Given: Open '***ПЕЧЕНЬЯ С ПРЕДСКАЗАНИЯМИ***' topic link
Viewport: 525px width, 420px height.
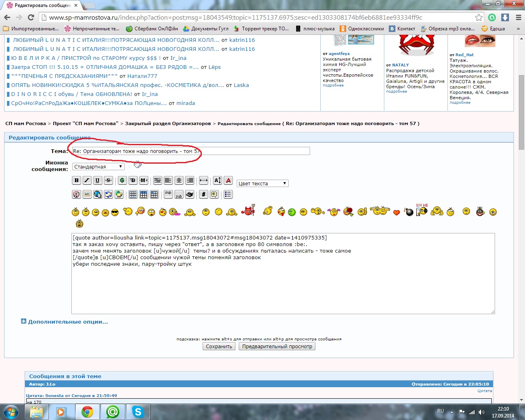Looking at the screenshot, I should click(64, 76).
